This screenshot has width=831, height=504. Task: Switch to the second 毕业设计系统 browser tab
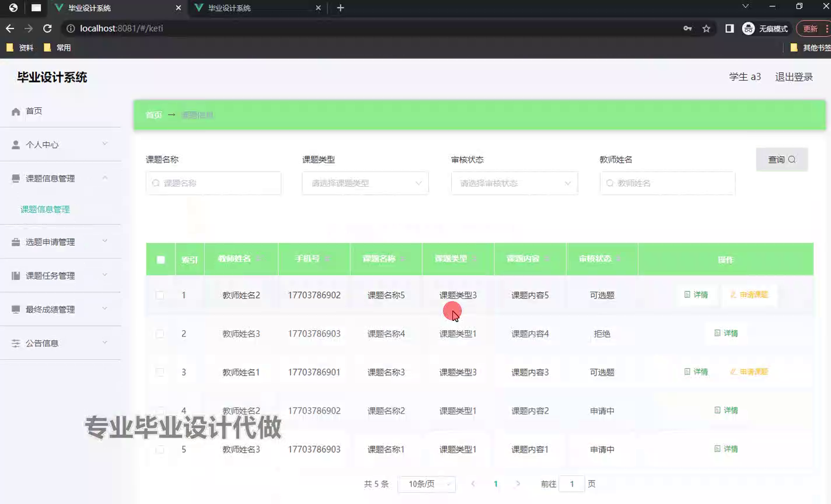pos(257,8)
